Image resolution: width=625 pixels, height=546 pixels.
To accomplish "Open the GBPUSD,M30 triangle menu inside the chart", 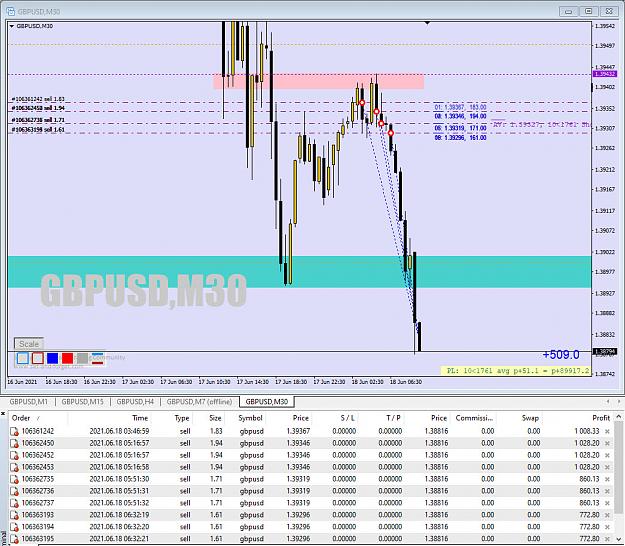I will [12, 26].
